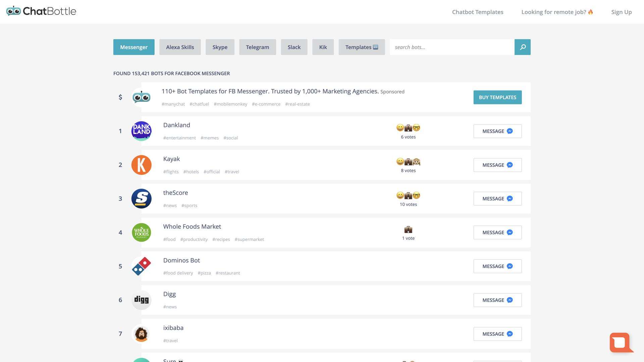
Task: Click the Sign Up link
Action: [621, 12]
